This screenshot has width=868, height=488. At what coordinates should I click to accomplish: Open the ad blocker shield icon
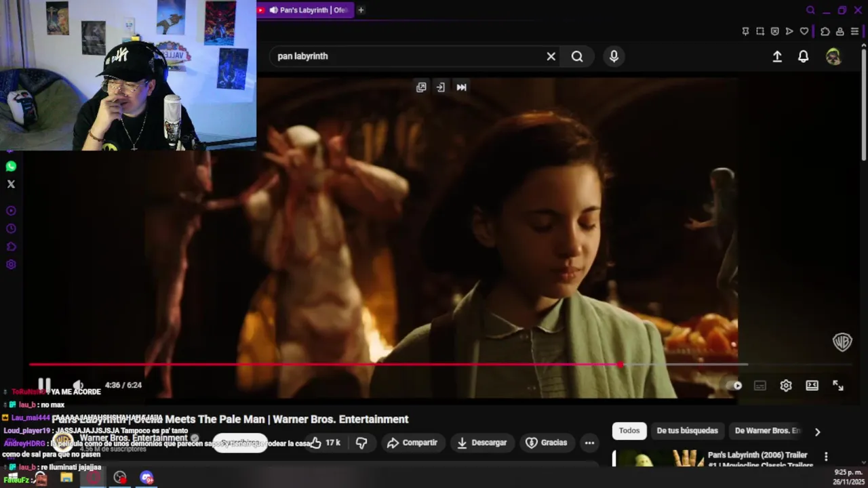click(x=775, y=31)
